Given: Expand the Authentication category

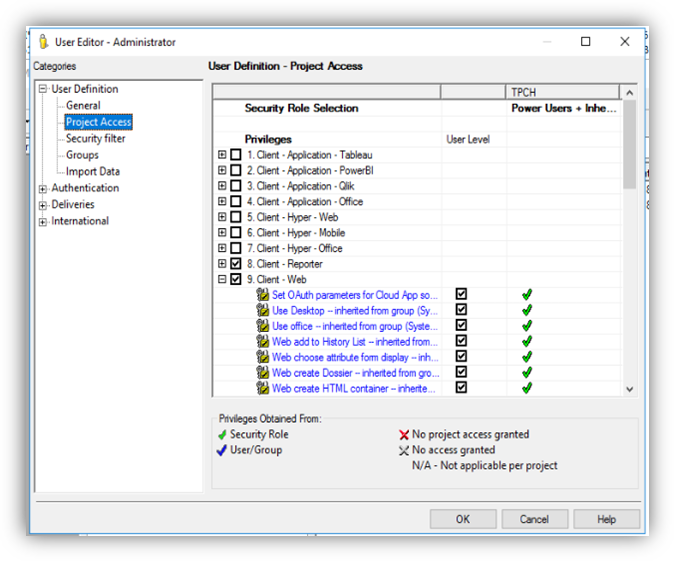Looking at the screenshot, I should (43, 189).
